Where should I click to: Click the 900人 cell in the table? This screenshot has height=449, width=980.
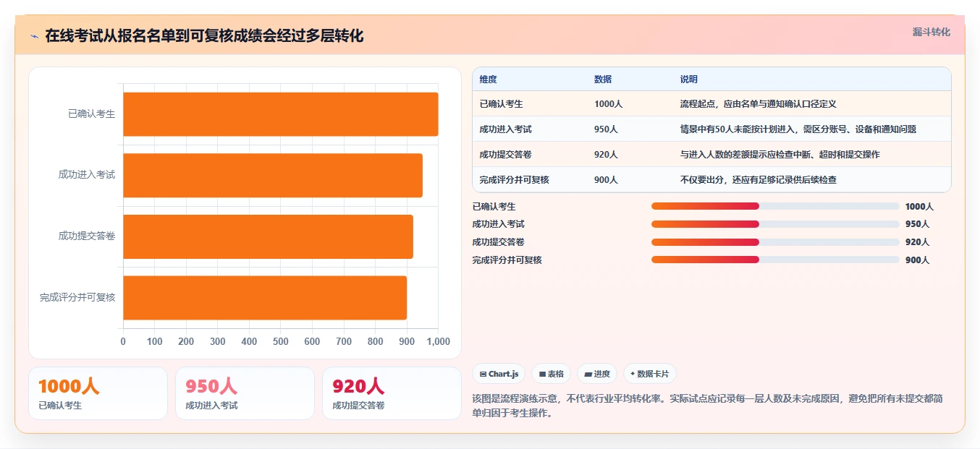tap(606, 180)
